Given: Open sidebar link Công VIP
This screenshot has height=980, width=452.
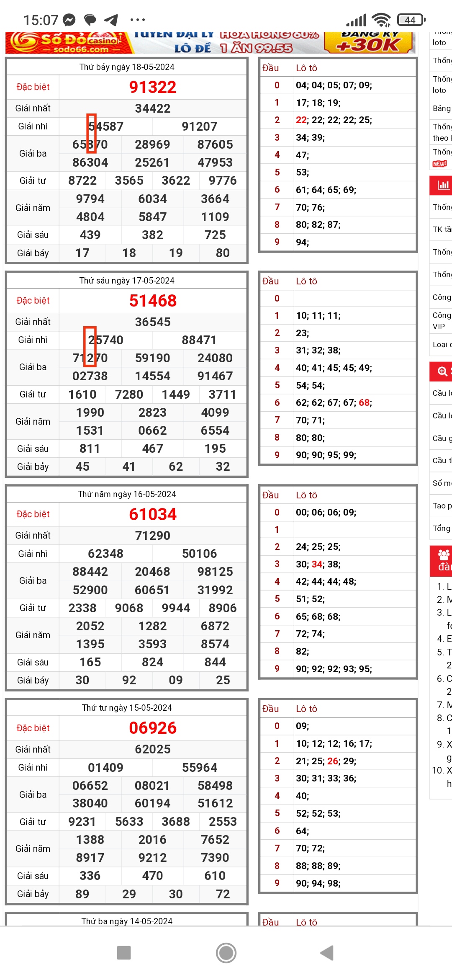Looking at the screenshot, I should tap(442, 320).
